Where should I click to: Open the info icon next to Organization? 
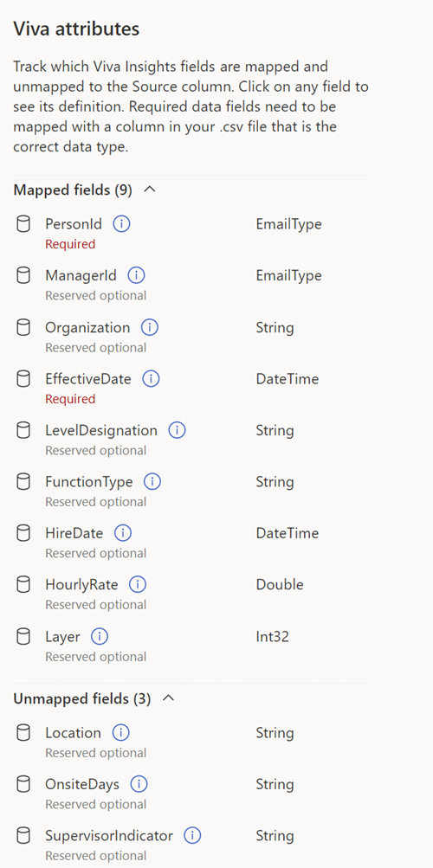150,328
